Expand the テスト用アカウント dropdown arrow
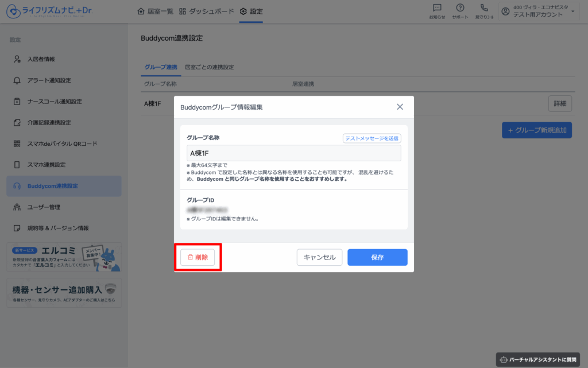The width and height of the screenshot is (588, 368). tap(573, 11)
